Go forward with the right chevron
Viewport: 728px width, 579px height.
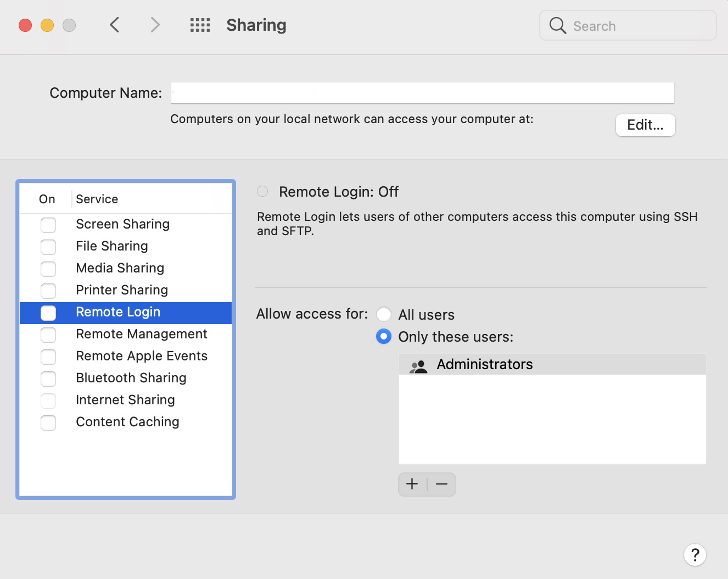pos(155,25)
